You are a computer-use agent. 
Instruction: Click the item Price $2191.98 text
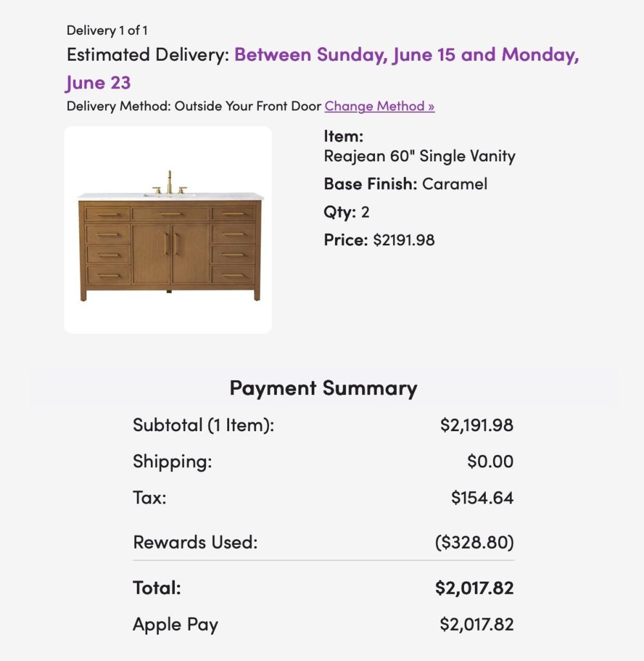click(x=379, y=240)
